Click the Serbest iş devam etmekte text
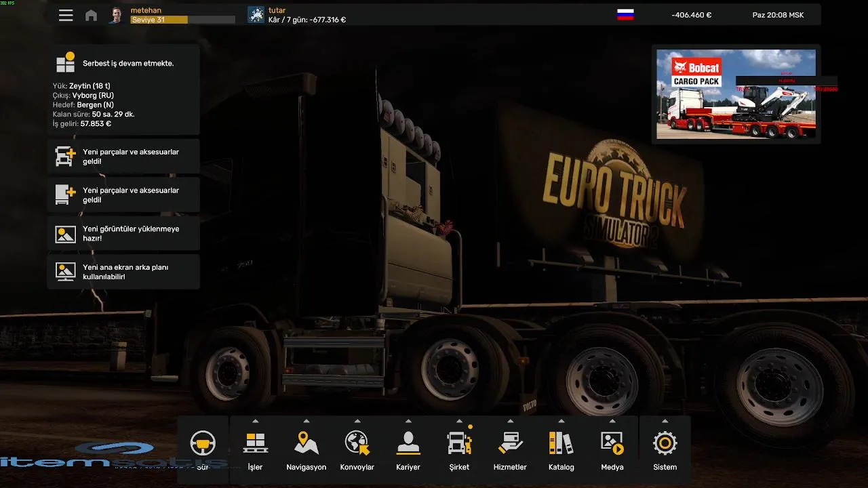Screen dimensions: 868x488 pyautogui.click(x=128, y=63)
